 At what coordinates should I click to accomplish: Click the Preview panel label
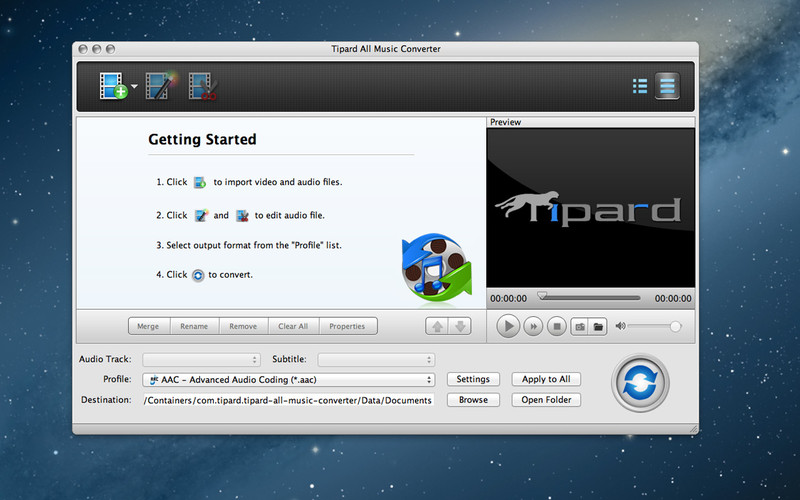[505, 122]
